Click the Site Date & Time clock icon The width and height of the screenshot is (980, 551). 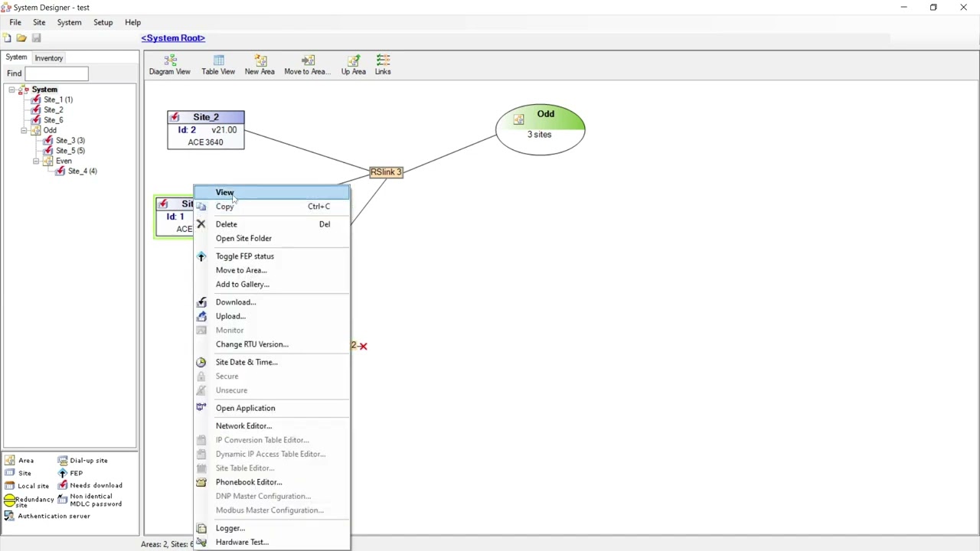coord(201,362)
